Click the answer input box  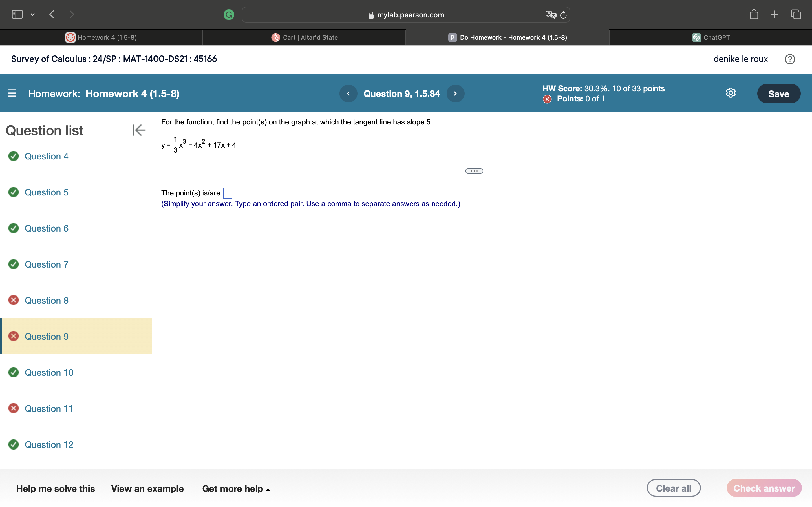[228, 193]
